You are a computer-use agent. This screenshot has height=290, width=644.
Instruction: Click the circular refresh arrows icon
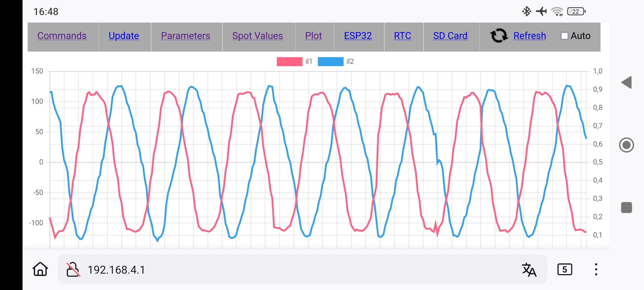[499, 36]
